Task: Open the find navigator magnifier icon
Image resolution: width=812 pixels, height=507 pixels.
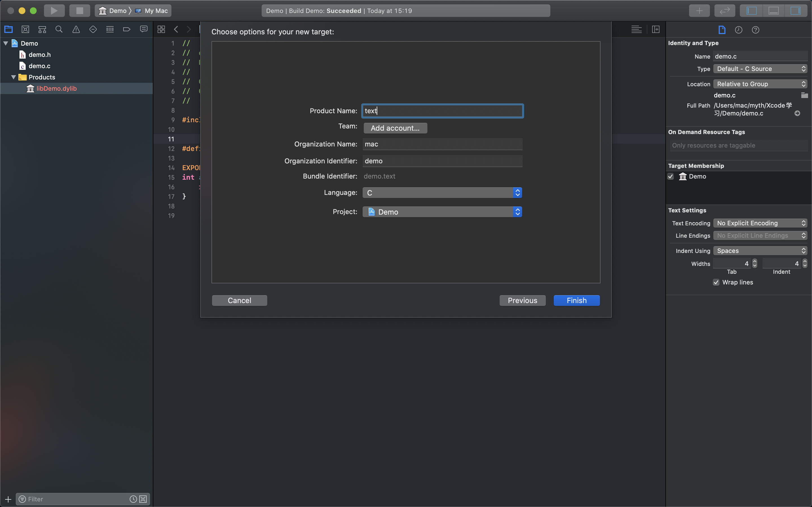Action: [59, 30]
